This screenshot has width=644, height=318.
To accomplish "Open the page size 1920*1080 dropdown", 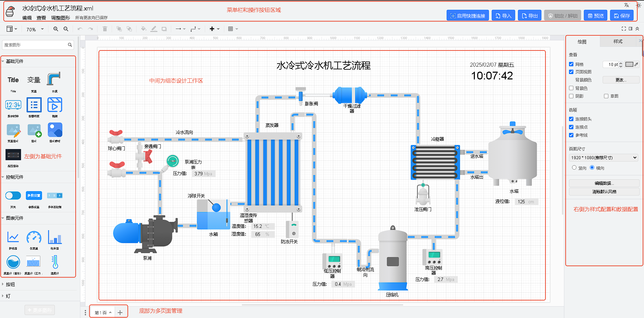I will (604, 157).
